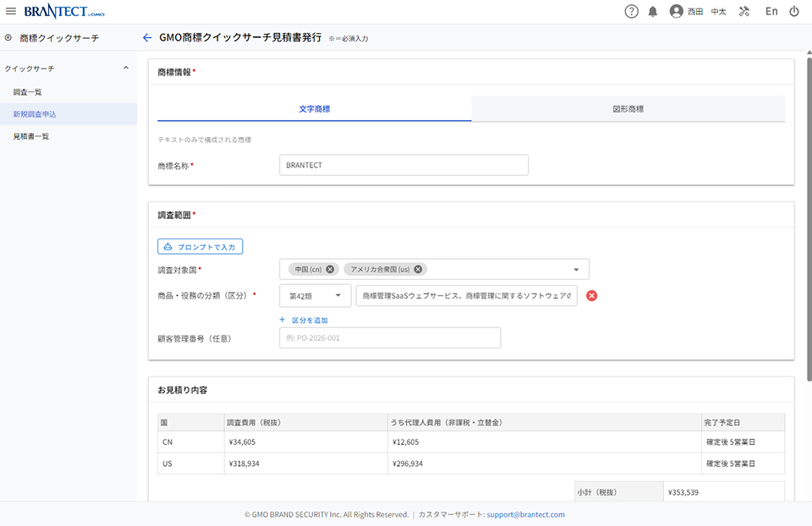Click the support@brantect.com link
The width and height of the screenshot is (812, 526).
(x=525, y=515)
